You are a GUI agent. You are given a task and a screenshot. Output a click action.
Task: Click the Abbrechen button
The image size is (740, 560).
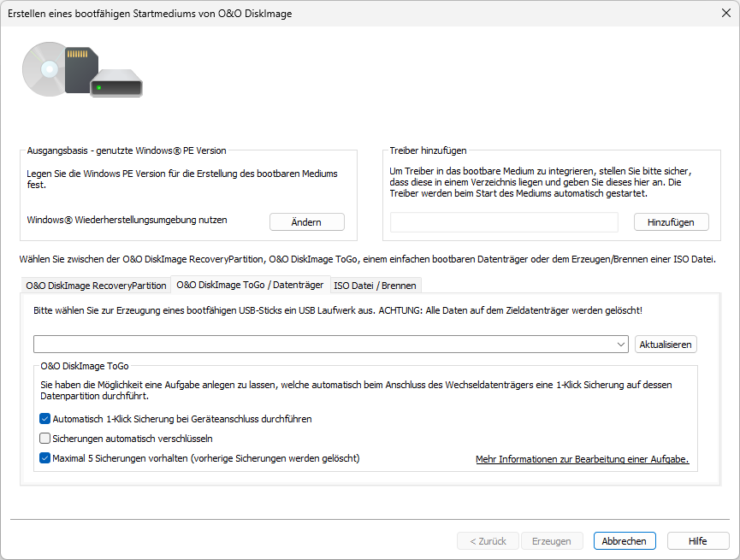click(625, 541)
